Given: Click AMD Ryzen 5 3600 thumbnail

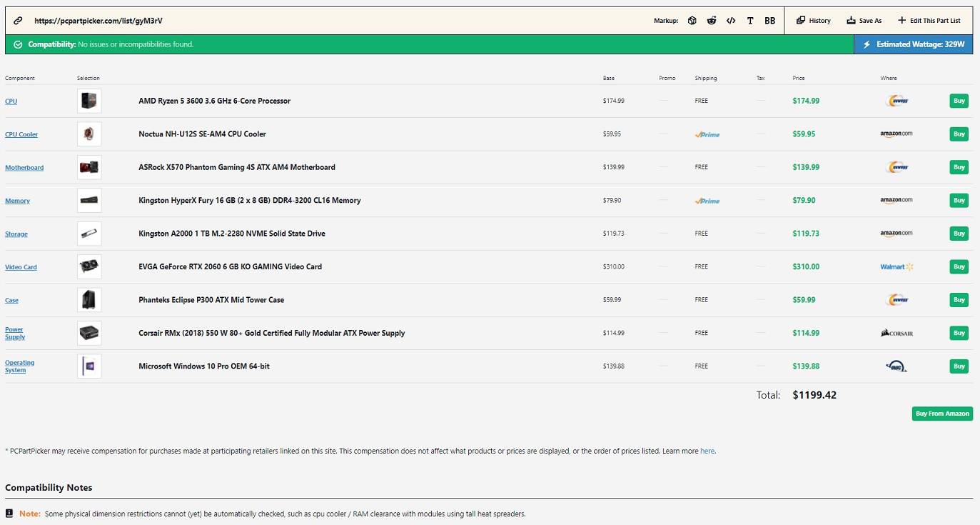Looking at the screenshot, I should [89, 101].
